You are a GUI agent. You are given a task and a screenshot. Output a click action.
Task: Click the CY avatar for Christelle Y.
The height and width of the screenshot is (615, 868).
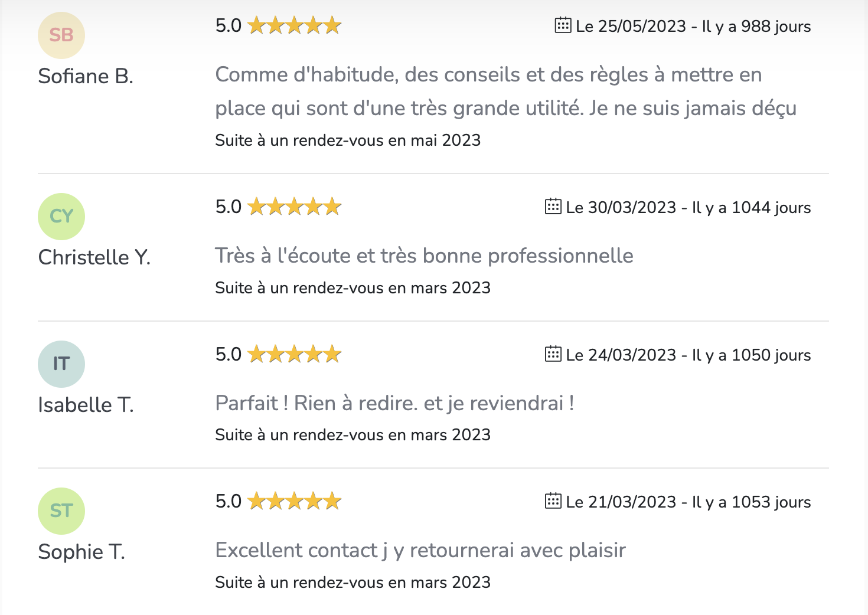point(61,217)
